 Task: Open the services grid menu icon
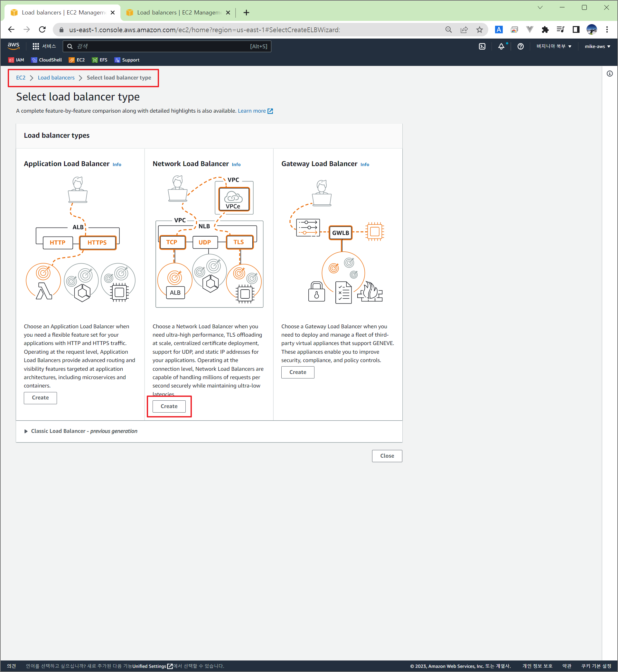[36, 46]
